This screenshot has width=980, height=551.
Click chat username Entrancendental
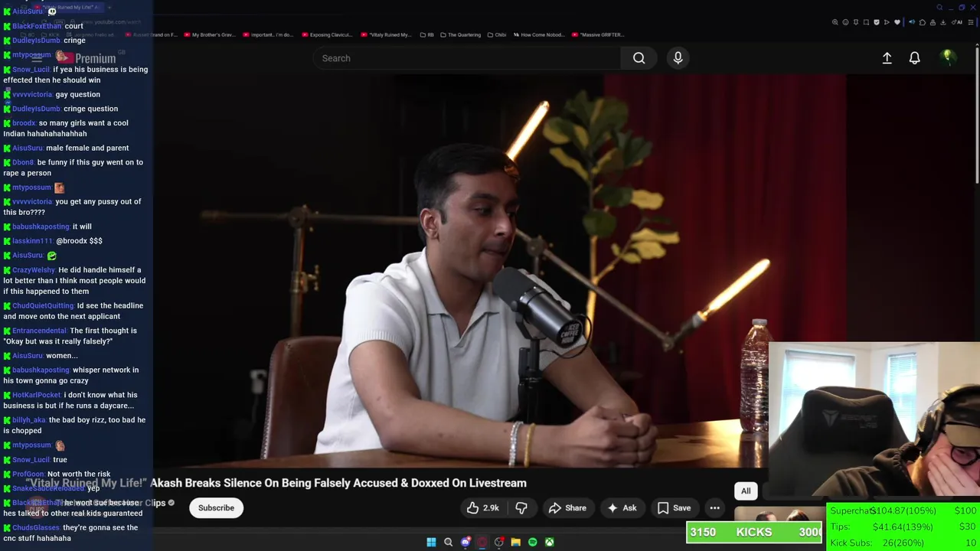pyautogui.click(x=39, y=331)
